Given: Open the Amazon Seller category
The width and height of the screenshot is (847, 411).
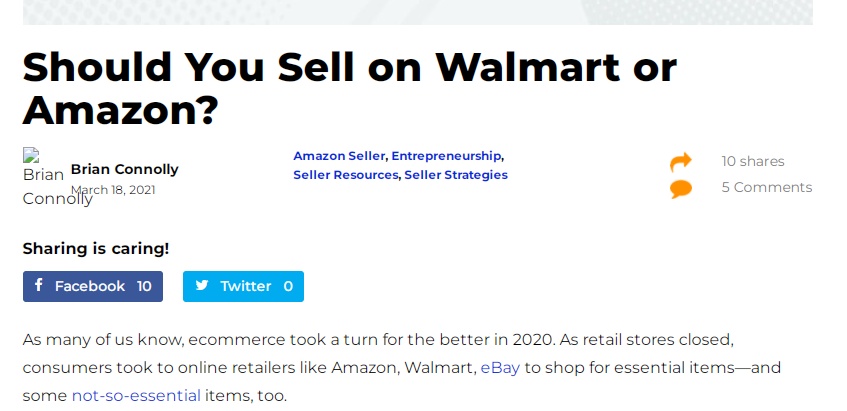Looking at the screenshot, I should 339,156.
